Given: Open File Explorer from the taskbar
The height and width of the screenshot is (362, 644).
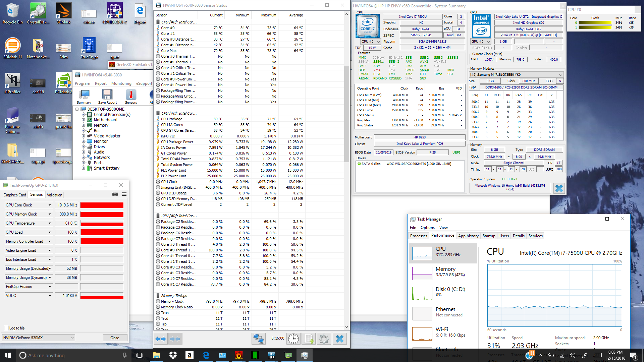Looking at the screenshot, I should 156,355.
